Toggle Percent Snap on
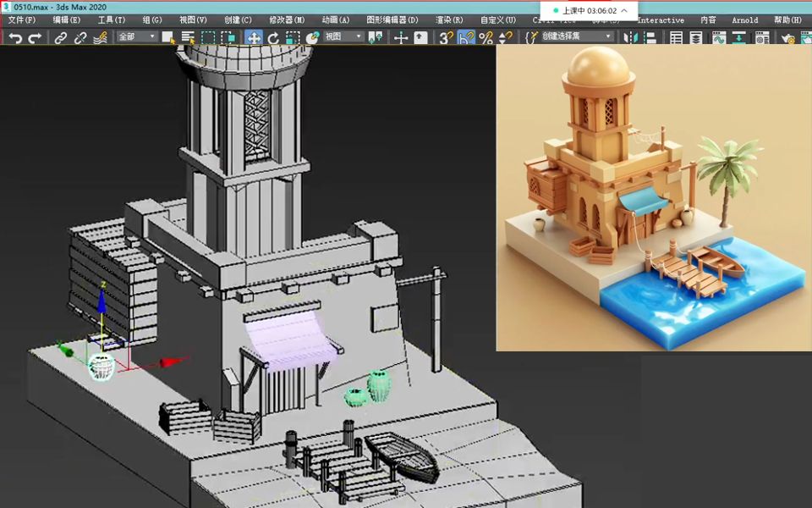Image resolution: width=812 pixels, height=508 pixels. [485, 36]
